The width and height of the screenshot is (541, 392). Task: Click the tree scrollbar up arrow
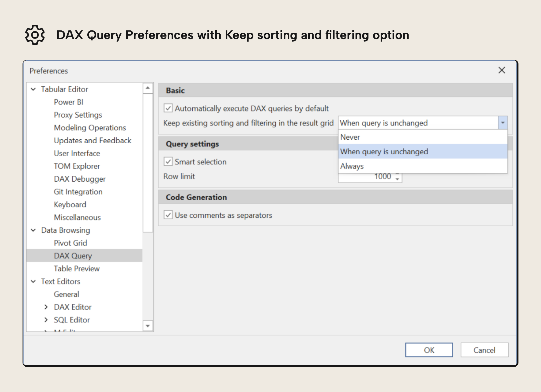click(148, 88)
